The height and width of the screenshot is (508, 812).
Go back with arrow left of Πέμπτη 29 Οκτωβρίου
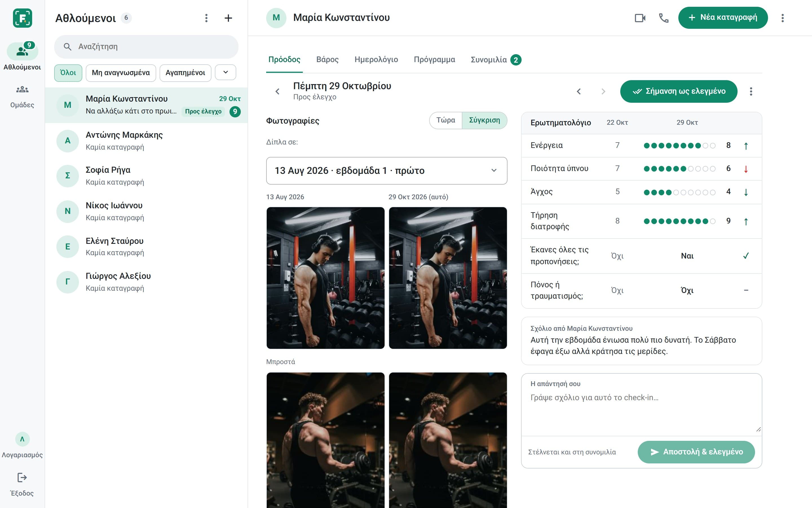tap(277, 91)
